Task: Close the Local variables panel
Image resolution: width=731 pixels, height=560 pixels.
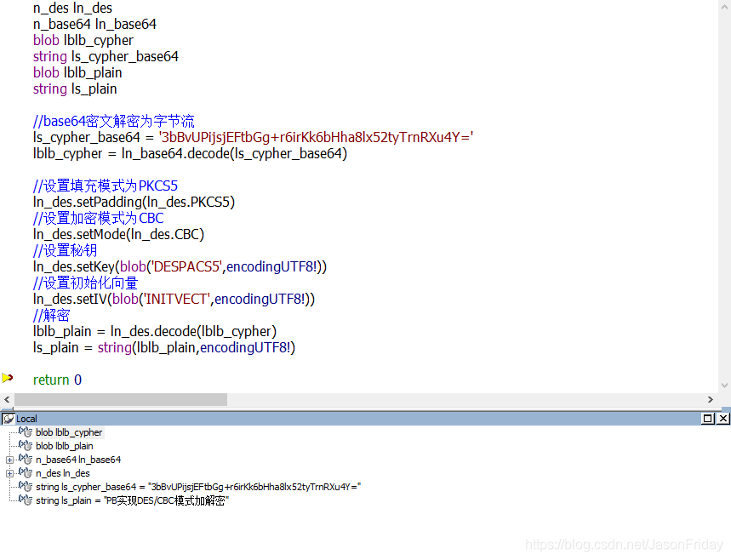Action: [722, 419]
